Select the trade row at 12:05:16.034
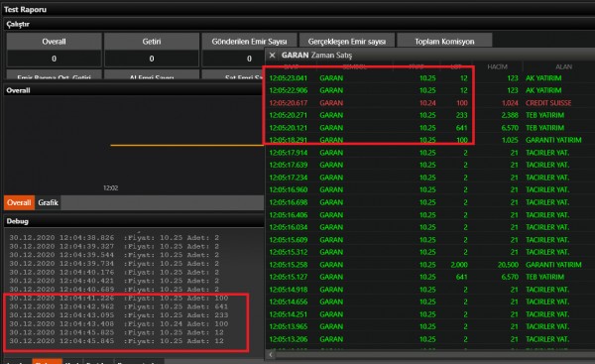This screenshot has width=595, height=364. point(430,227)
